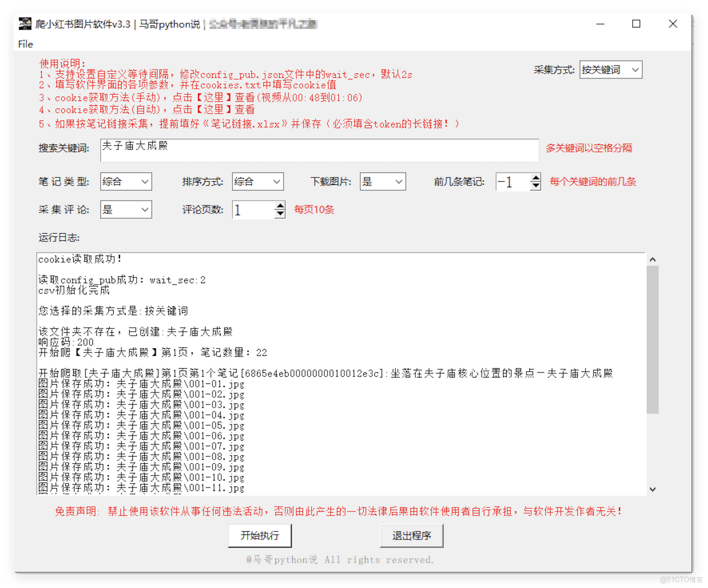Click inside the 搜索关键词 input field
This screenshot has height=588, width=708.
coord(320,150)
